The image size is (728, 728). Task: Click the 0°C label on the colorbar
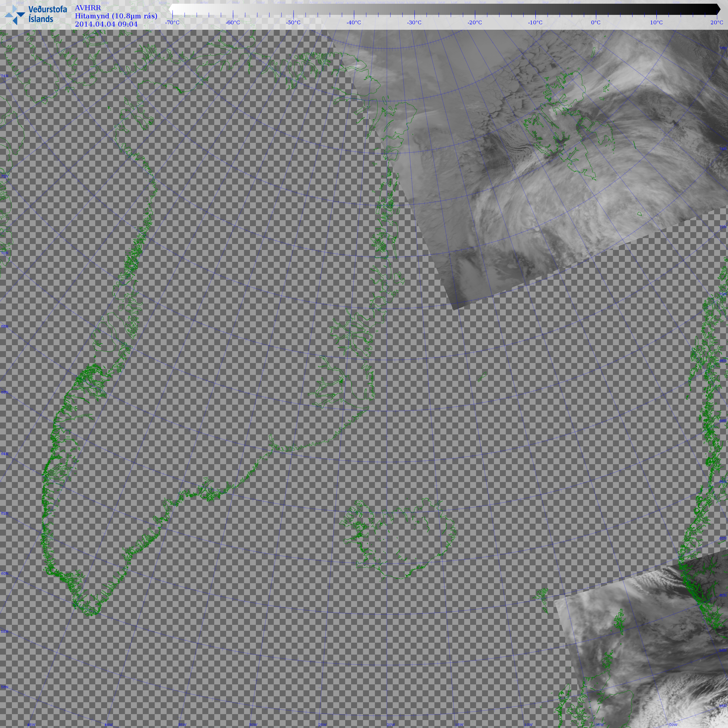click(x=595, y=23)
